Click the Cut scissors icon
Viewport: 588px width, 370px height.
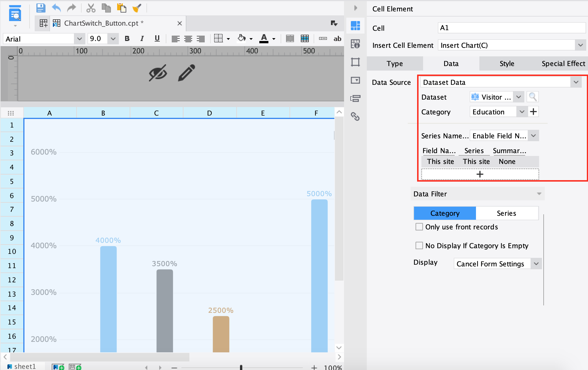click(x=91, y=8)
